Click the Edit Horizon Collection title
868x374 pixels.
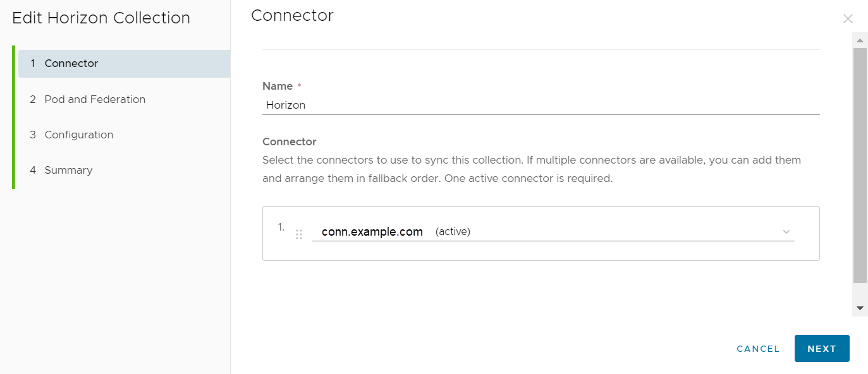point(101,18)
